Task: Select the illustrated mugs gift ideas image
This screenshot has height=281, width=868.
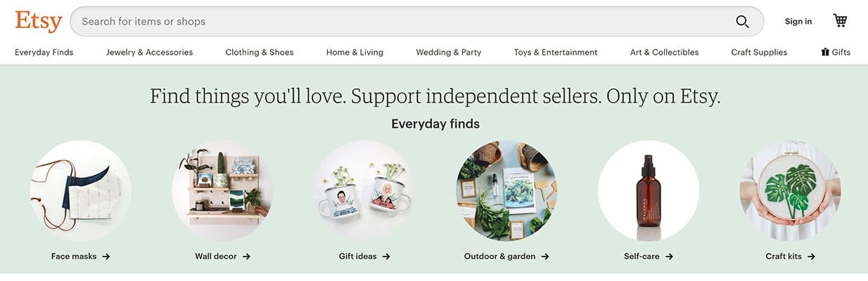Action: pyautogui.click(x=364, y=190)
